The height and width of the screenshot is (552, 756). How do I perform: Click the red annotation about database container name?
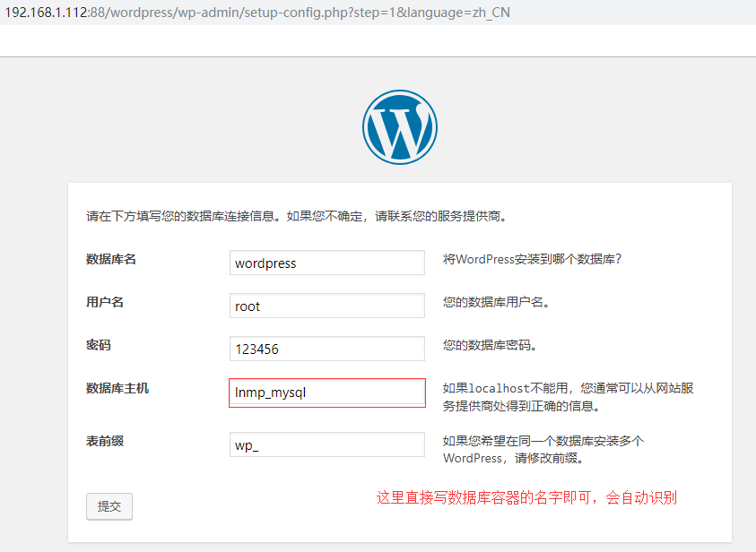tap(526, 497)
